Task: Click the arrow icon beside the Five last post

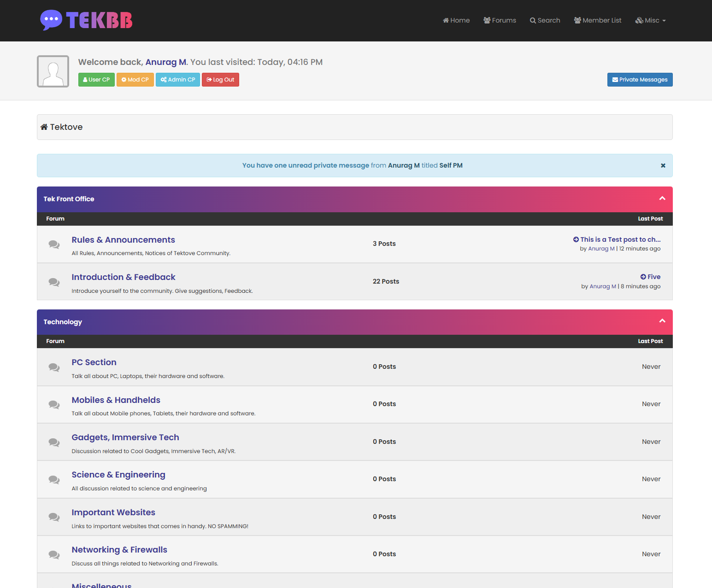Action: [643, 277]
